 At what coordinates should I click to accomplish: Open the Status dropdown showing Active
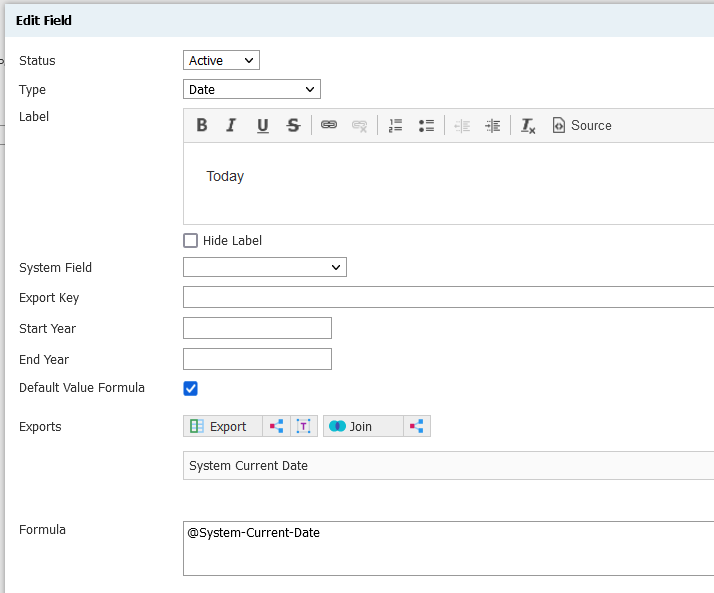click(x=221, y=60)
